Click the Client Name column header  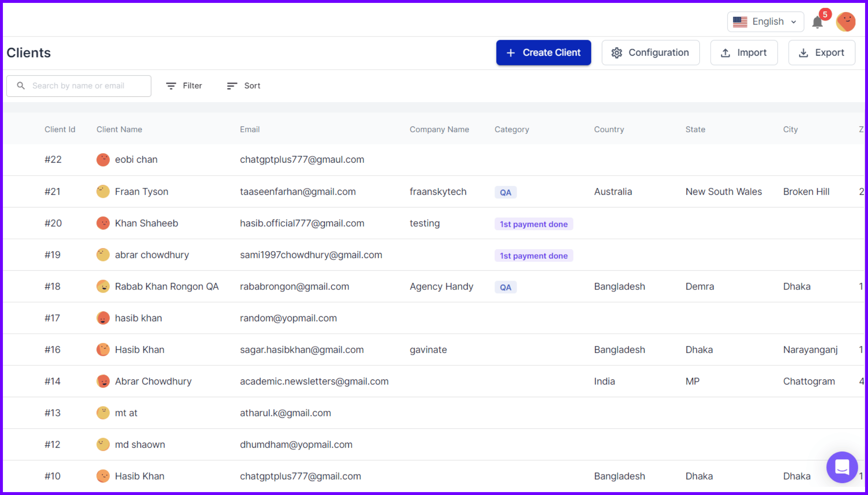pos(119,129)
